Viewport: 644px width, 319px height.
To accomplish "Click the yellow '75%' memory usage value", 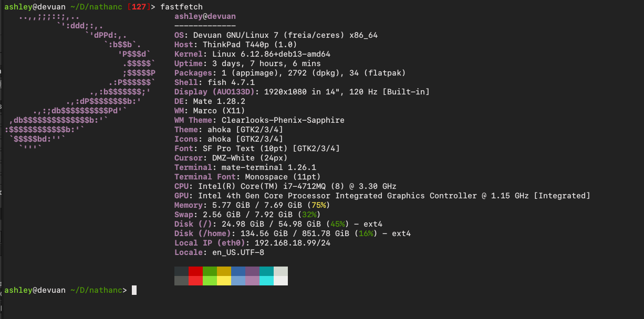I will [318, 205].
